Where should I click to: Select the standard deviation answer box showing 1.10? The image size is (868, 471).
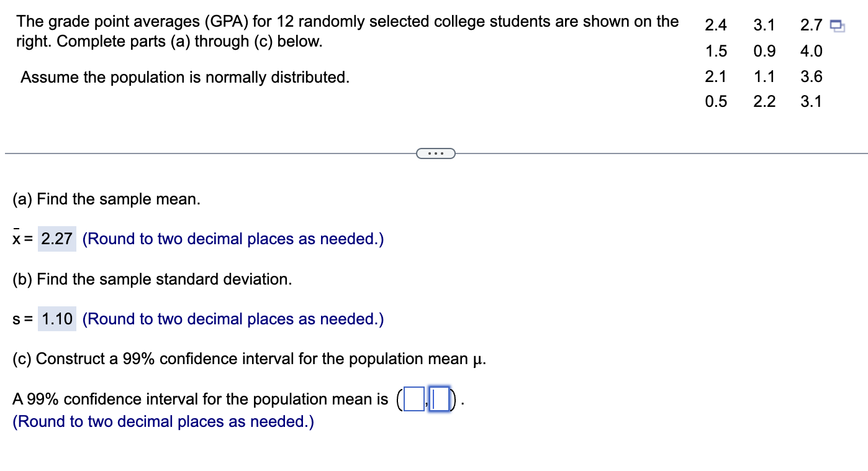(58, 319)
